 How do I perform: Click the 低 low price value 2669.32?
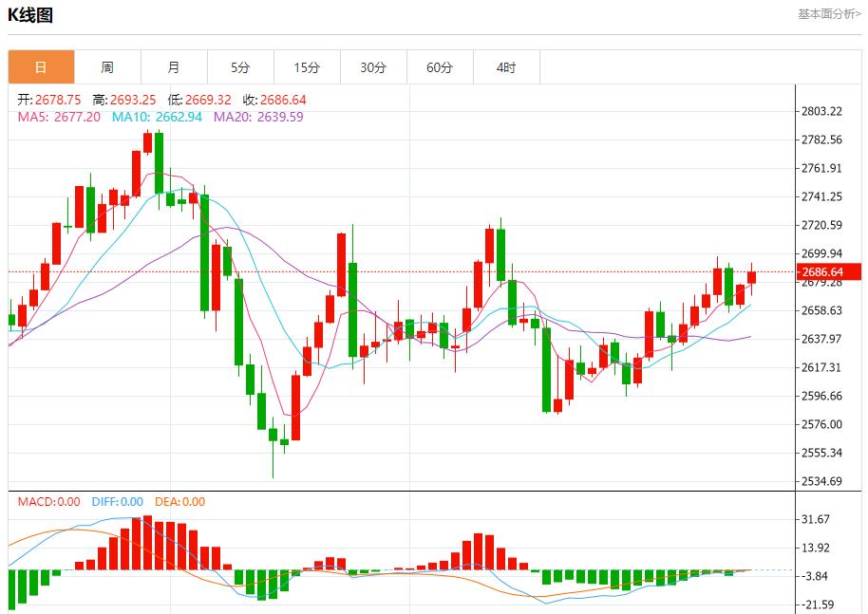[209, 100]
